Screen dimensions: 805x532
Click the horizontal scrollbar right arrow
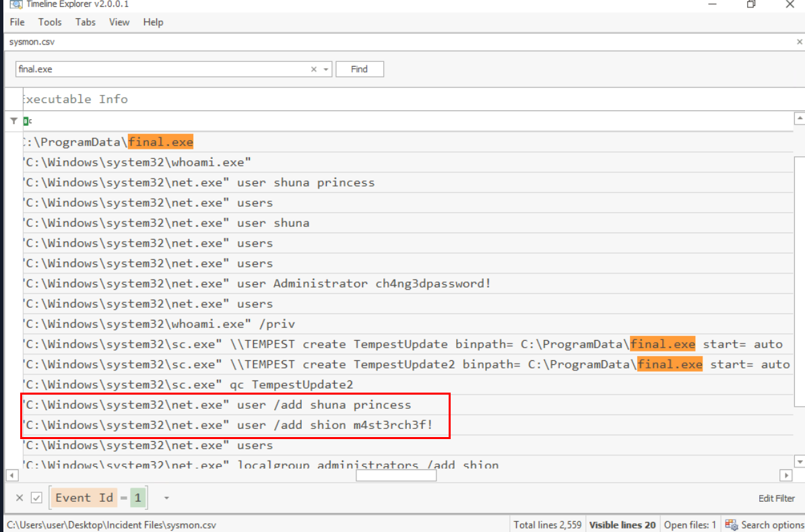click(785, 475)
